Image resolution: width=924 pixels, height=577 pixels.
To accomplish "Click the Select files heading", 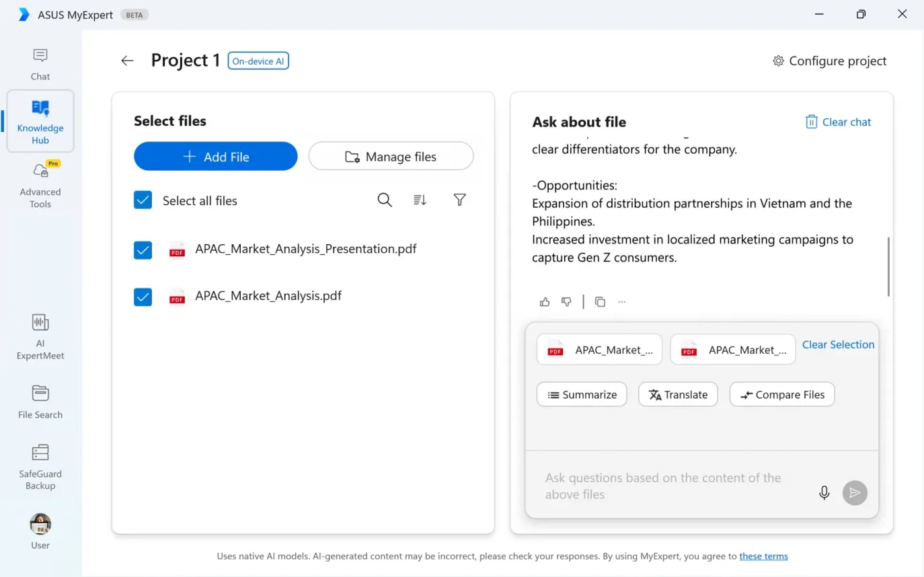I will tap(170, 121).
